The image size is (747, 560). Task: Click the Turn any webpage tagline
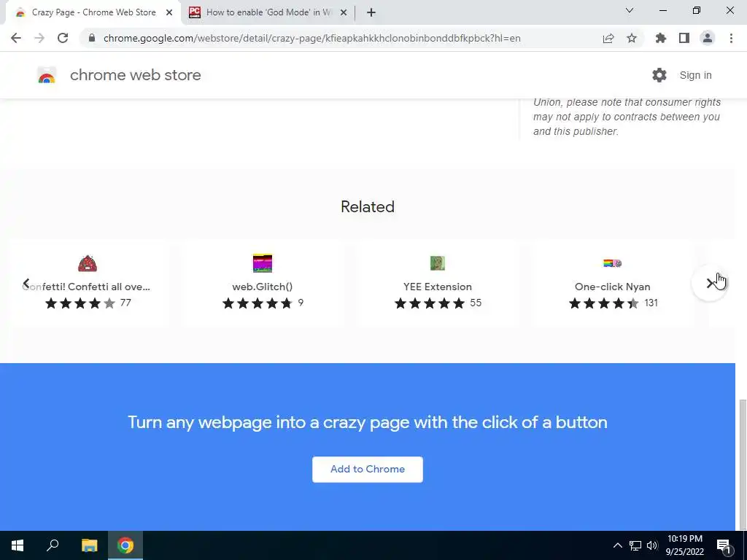[368, 422]
